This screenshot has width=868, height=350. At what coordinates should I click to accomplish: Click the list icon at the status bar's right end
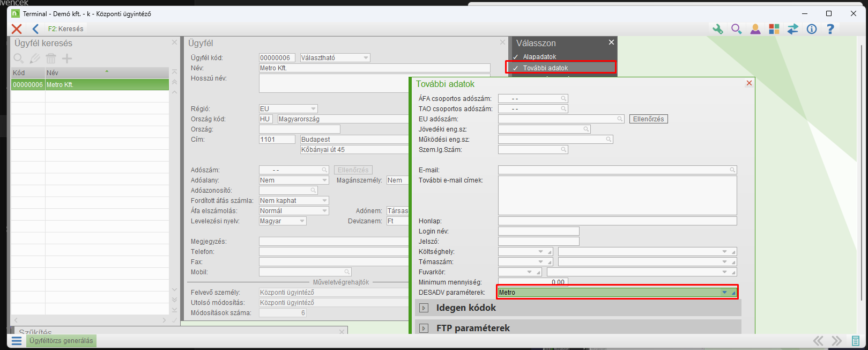[x=856, y=341]
